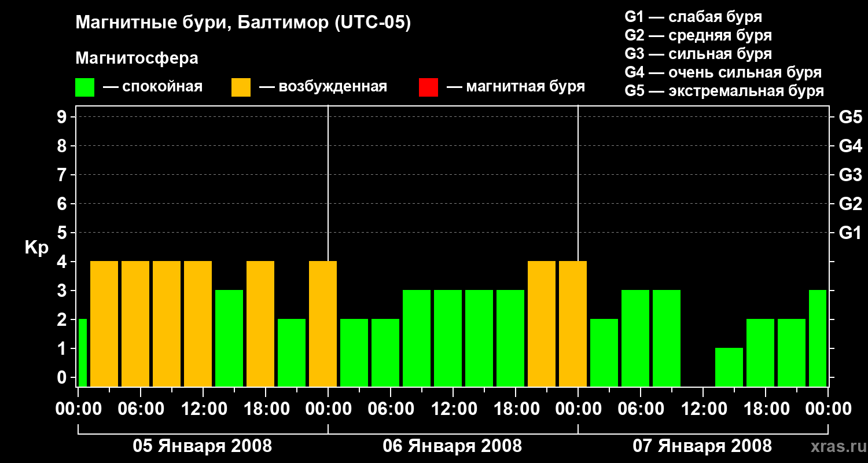Open the xras.ru watermark link
868x463 pixels.
835,446
